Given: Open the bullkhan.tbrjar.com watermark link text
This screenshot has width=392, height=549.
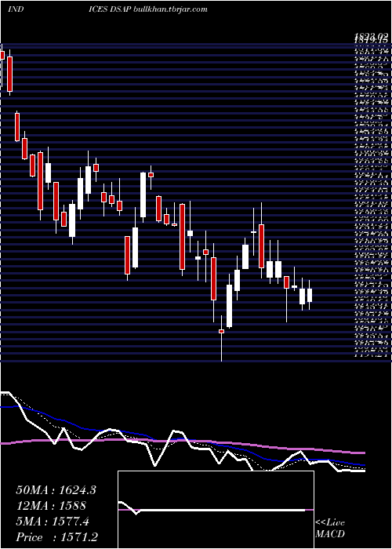Looking at the screenshot, I should 171,9.
